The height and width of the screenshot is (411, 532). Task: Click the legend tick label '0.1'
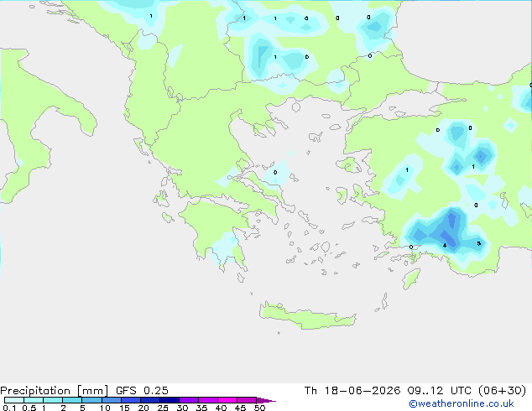9,408
